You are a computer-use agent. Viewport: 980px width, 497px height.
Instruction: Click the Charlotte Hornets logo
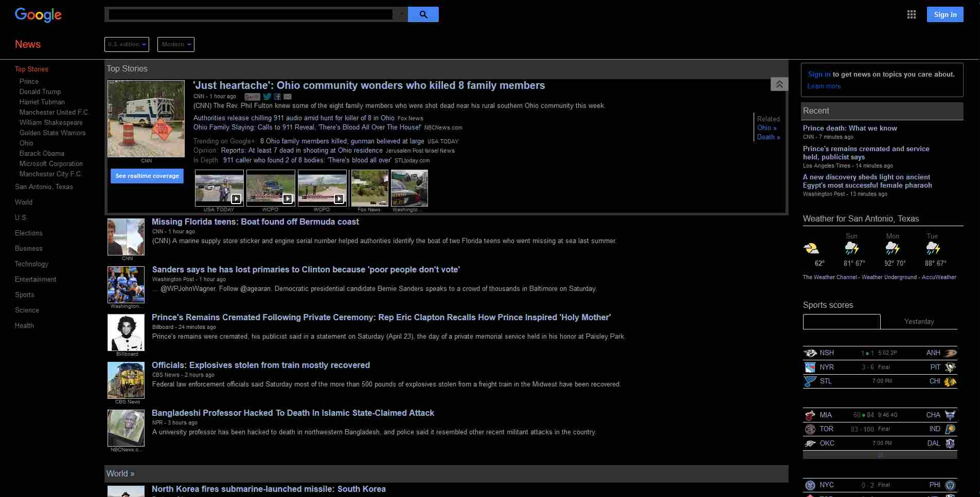tap(951, 415)
